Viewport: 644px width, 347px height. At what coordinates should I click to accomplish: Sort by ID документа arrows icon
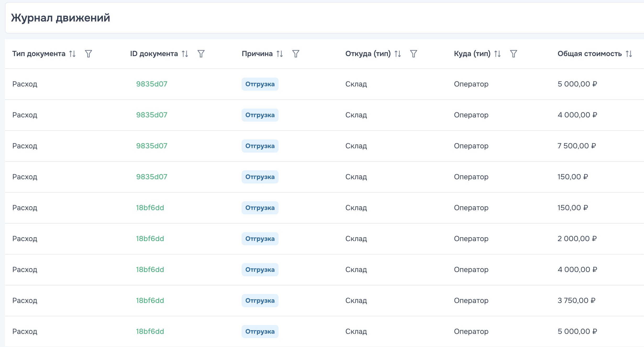[185, 54]
